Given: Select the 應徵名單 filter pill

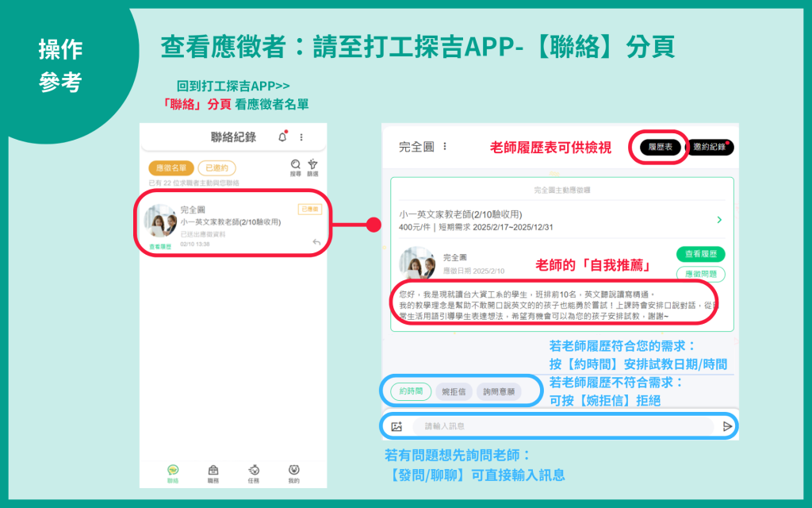Looking at the screenshot, I should (170, 168).
